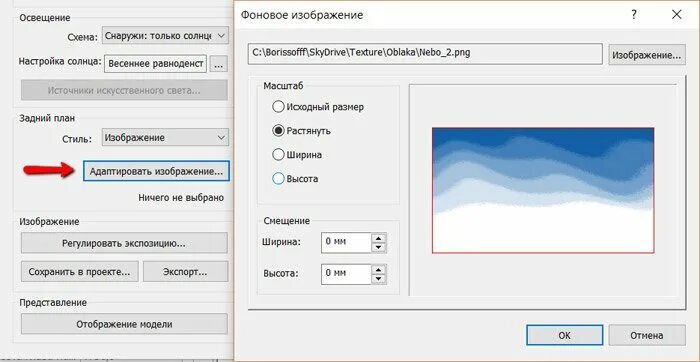Open Регулировать экспозицию dialog
Image resolution: width=700 pixels, height=362 pixels.
point(124,243)
